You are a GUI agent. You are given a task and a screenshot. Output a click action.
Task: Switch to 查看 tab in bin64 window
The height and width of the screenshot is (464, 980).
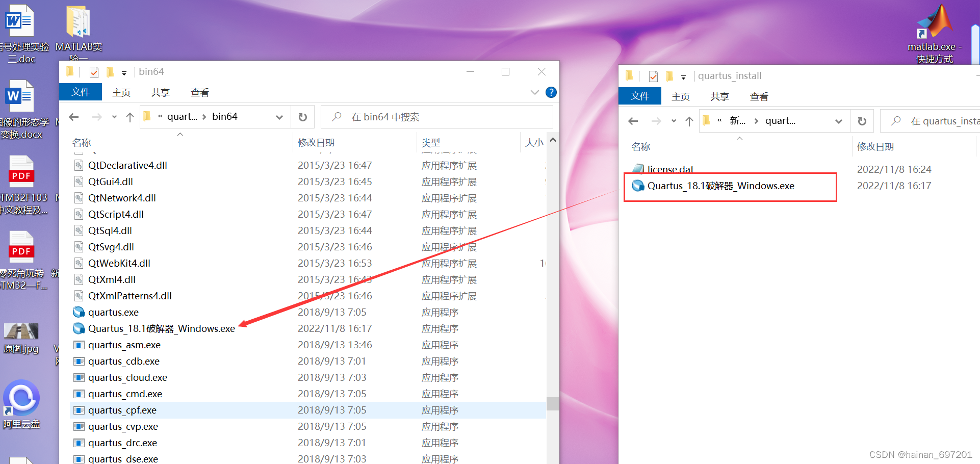pos(199,92)
